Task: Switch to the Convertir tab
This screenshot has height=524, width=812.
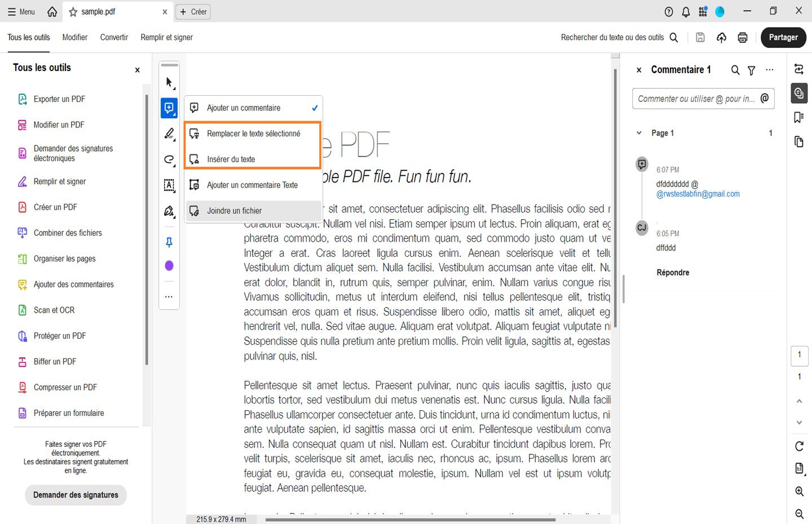Action: [114, 37]
